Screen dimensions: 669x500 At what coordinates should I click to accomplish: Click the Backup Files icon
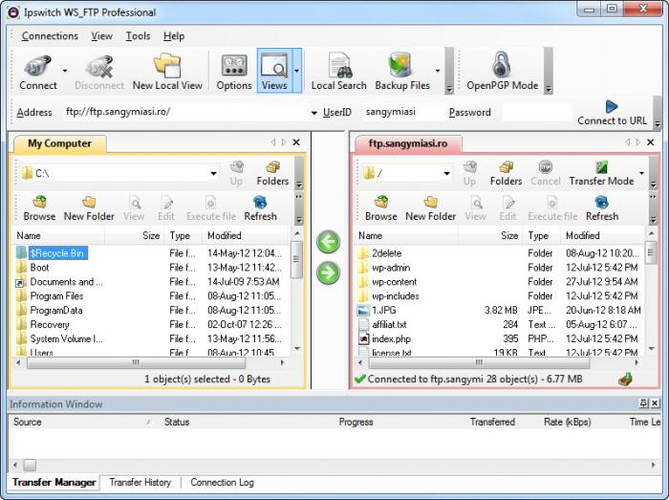click(x=402, y=72)
